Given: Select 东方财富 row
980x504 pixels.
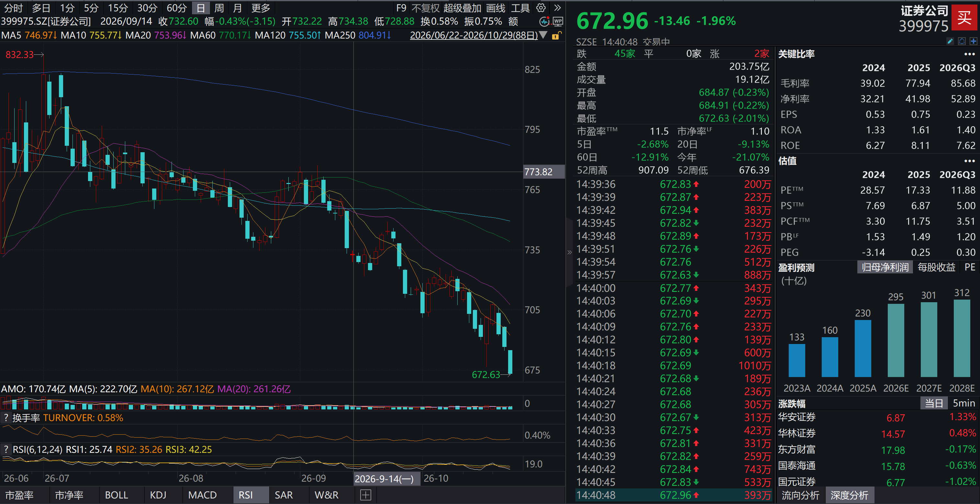Looking at the screenshot, I should click(x=877, y=450).
